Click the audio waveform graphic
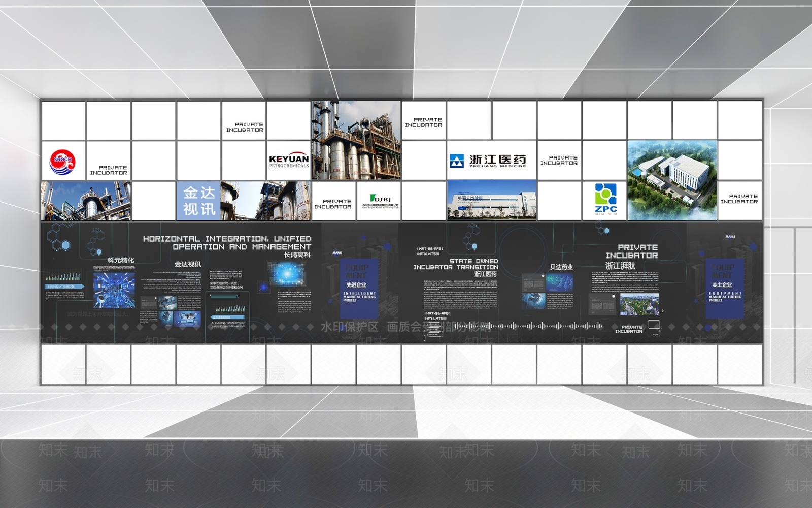Viewport: 812px width, 508px height. tap(528, 326)
